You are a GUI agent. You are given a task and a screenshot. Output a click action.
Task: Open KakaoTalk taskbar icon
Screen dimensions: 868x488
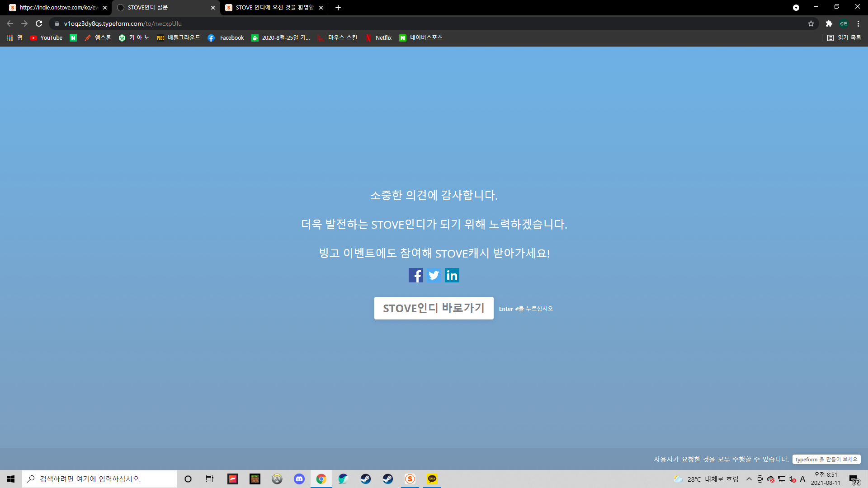(x=432, y=479)
